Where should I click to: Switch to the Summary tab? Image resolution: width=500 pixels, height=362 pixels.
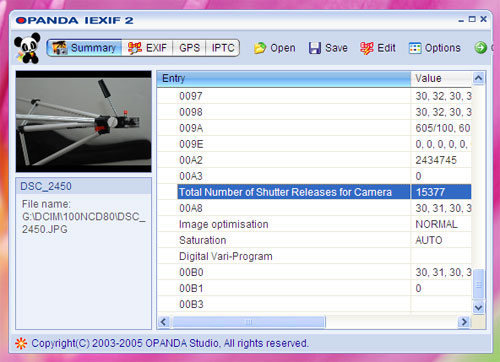click(84, 48)
